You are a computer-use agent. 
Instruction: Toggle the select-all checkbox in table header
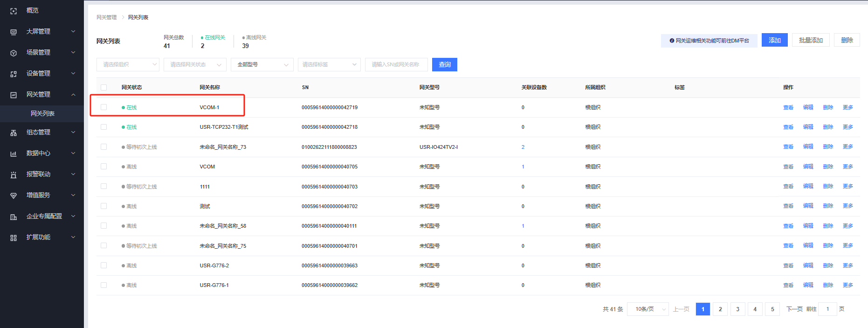(103, 87)
